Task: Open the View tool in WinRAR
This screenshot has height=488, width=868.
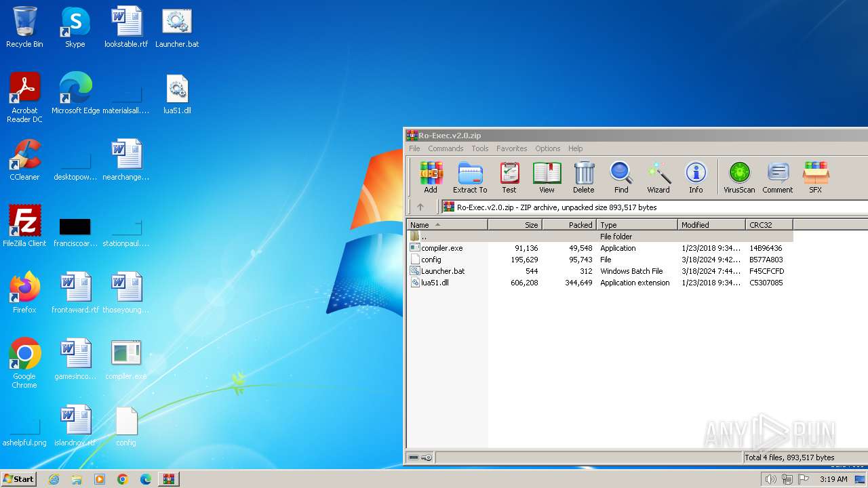Action: (x=547, y=178)
